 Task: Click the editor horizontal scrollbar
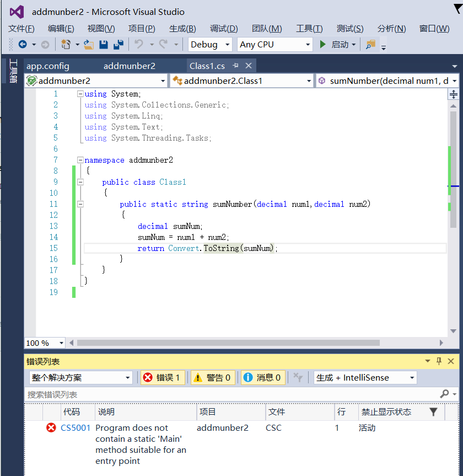pyautogui.click(x=228, y=343)
